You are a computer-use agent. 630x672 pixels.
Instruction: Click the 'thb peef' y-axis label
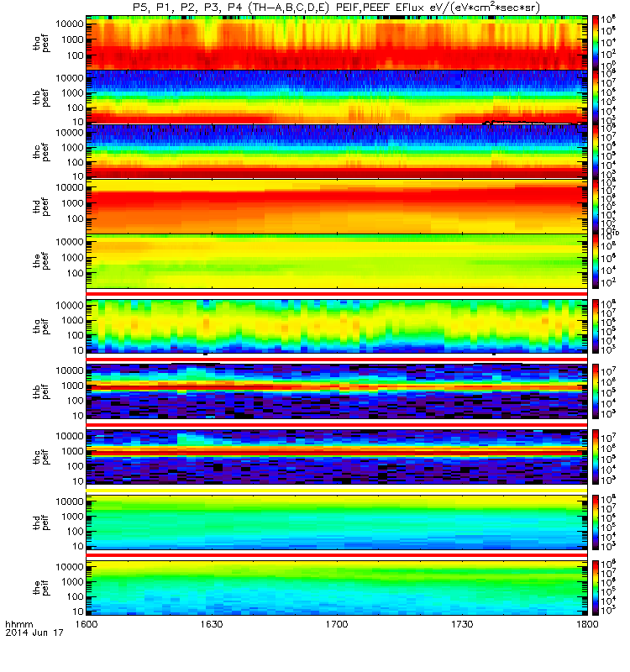pyautogui.click(x=41, y=97)
